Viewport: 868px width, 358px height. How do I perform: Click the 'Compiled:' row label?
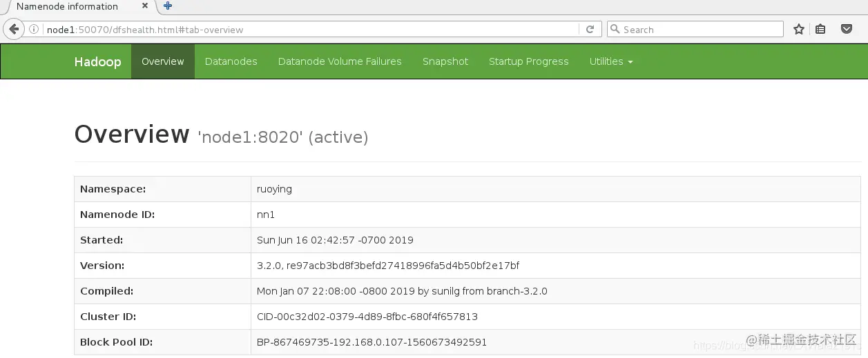(107, 291)
